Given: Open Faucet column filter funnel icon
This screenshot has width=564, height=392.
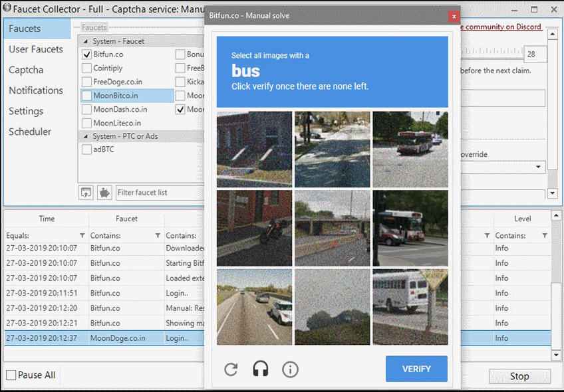Looking at the screenshot, I should 158,235.
